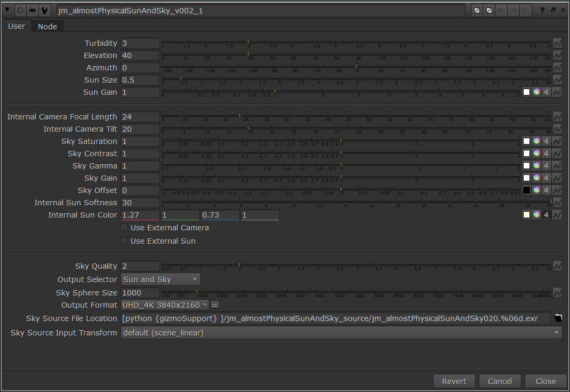570x392 pixels.
Task: Click the float panel icon
Action: coord(553,10)
